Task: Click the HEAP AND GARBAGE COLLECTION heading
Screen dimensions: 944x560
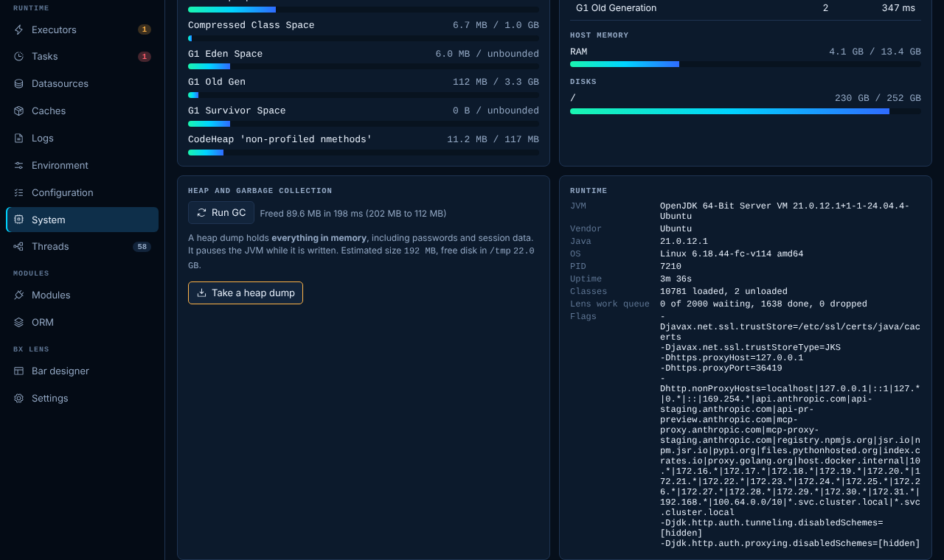Action: point(260,191)
